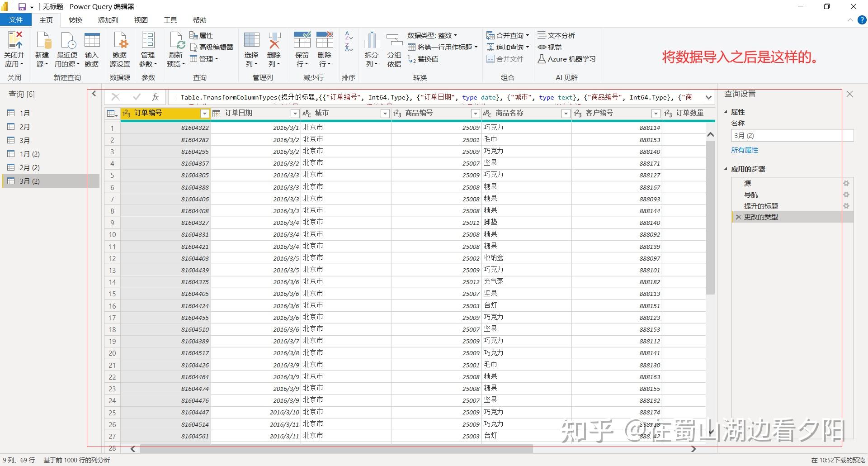Collapse the 应用的步骤 section
The width and height of the screenshot is (868, 466).
pyautogui.click(x=726, y=169)
